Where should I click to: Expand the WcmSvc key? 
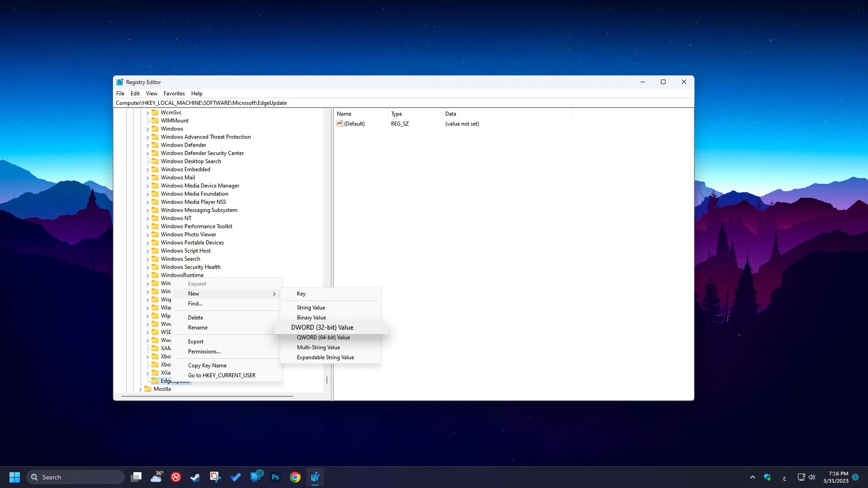tap(147, 113)
